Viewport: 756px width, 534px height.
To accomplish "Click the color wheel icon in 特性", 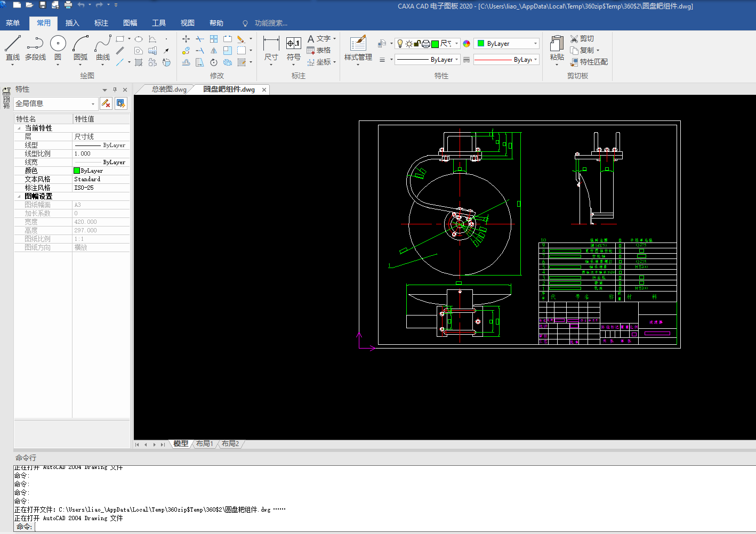I will pos(467,44).
